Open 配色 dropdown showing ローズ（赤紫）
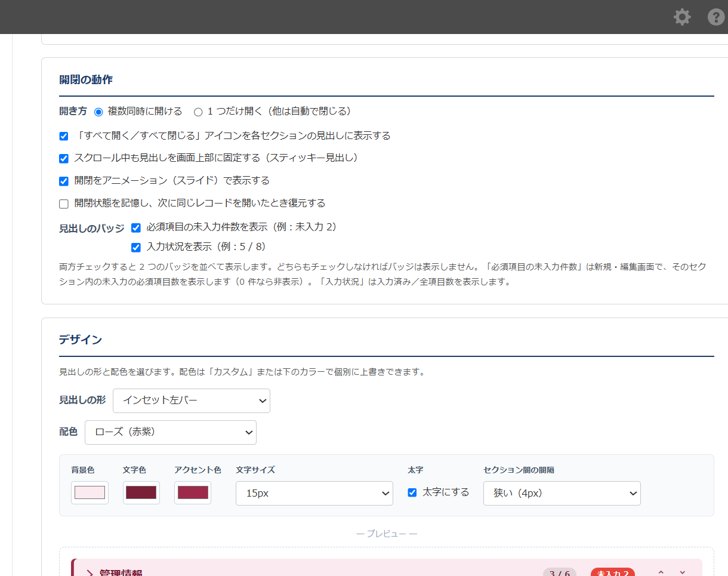 [171, 432]
